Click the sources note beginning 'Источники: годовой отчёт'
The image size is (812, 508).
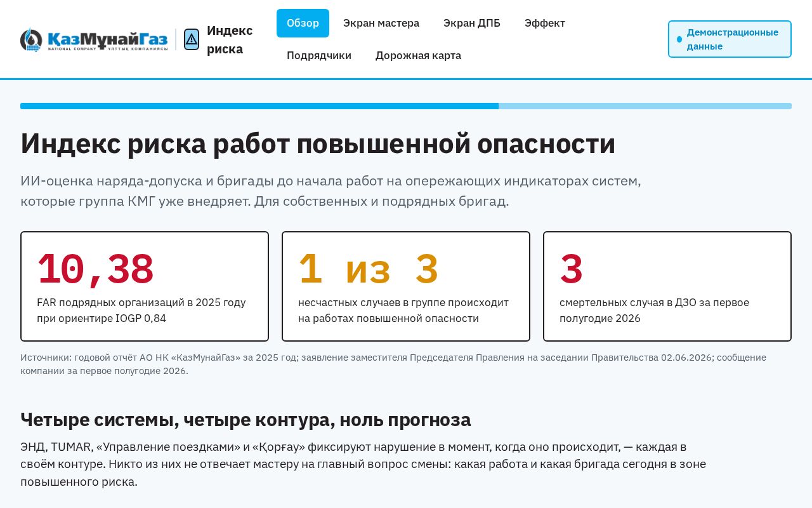tap(393, 364)
